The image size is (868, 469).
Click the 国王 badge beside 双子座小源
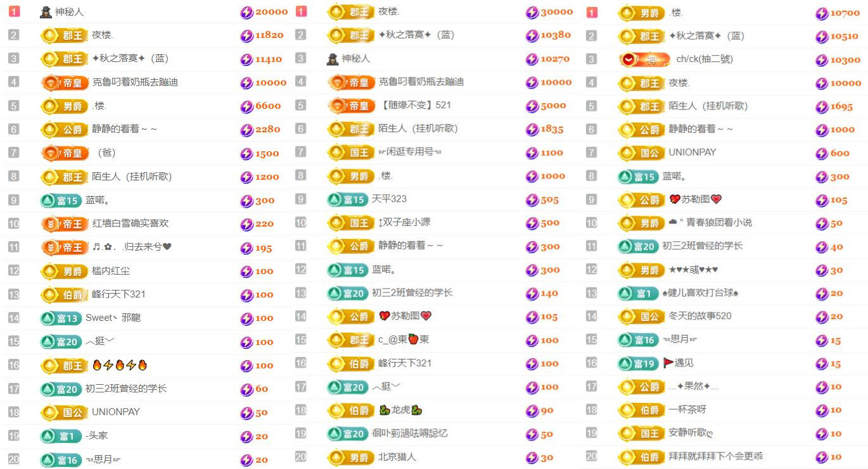(351, 223)
